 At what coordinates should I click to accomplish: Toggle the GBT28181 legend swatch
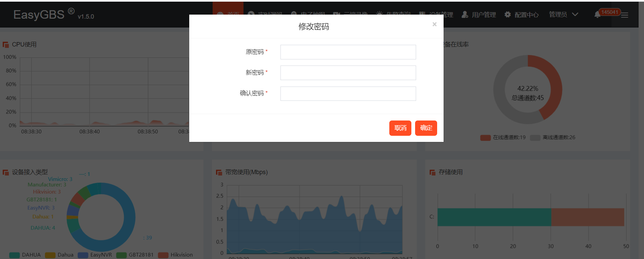[x=121, y=255]
